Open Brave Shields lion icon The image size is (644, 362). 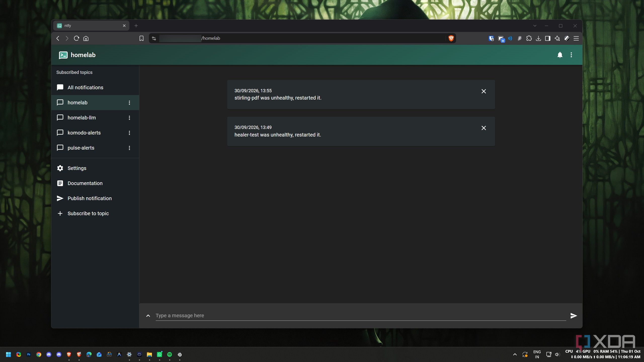coord(451,38)
